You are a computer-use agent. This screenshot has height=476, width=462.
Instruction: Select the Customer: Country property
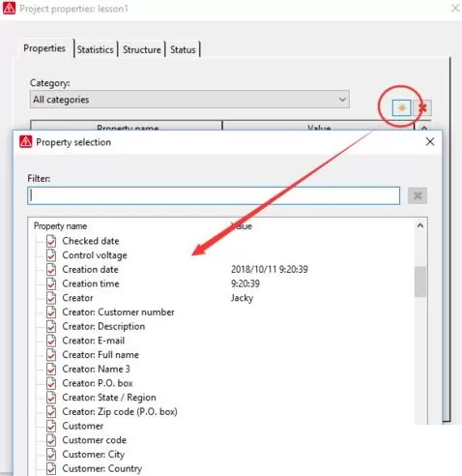click(101, 468)
